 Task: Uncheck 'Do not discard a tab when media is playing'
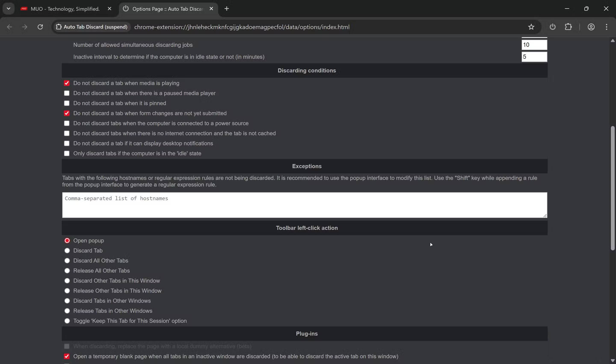pos(67,83)
